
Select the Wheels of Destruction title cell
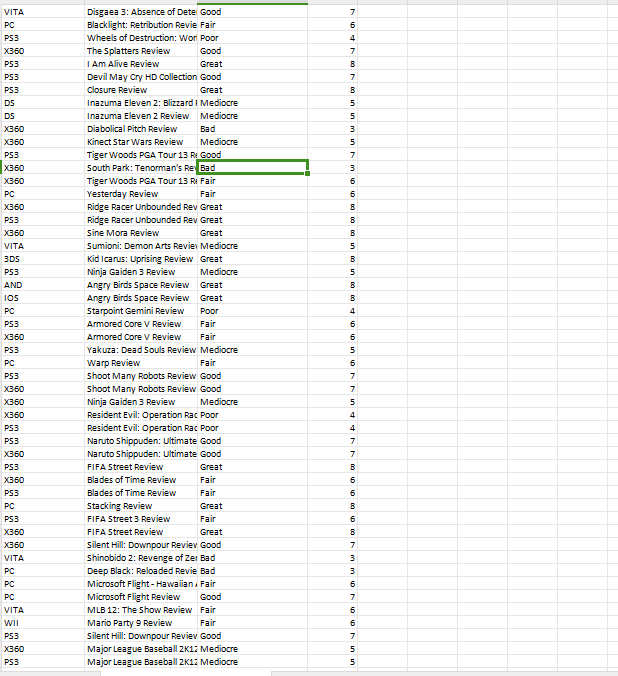141,38
